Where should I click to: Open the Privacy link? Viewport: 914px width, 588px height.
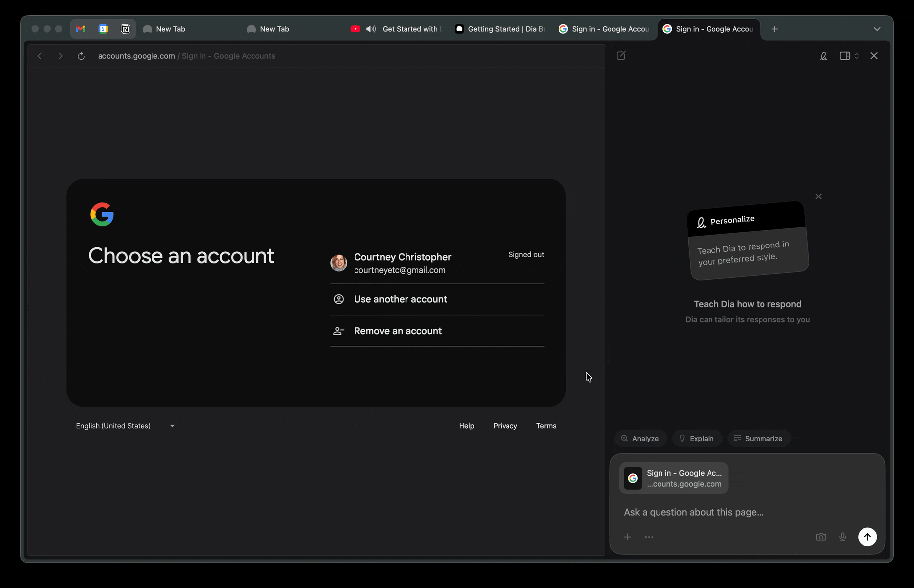[x=505, y=426]
